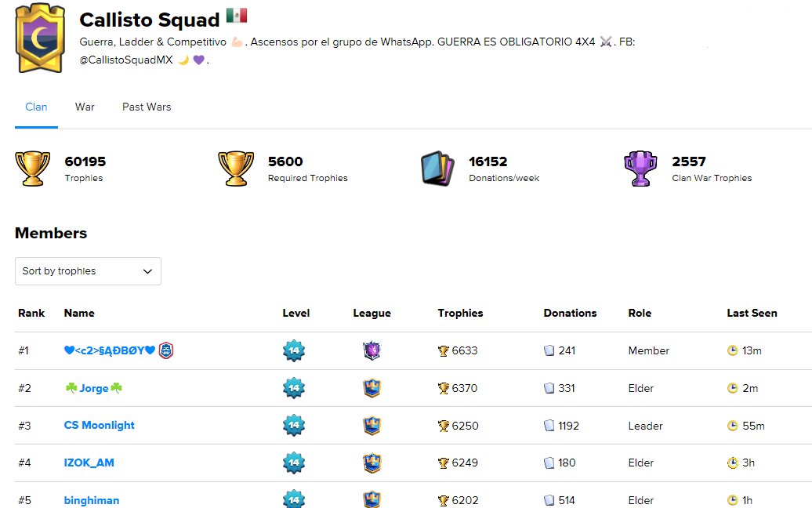Screen dimensions: 812x508
Task: Switch to the War tab
Action: click(84, 107)
